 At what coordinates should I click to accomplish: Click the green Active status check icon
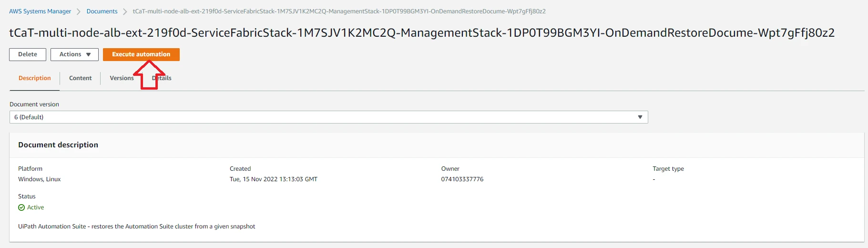pos(21,207)
